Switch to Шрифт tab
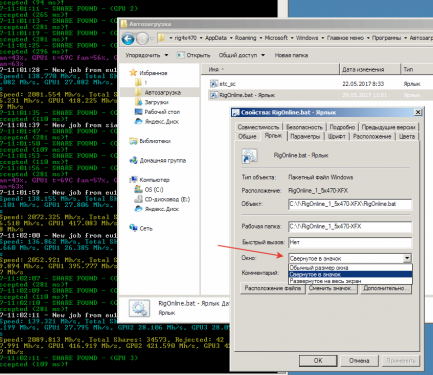The width and height of the screenshot is (433, 375). (336, 136)
